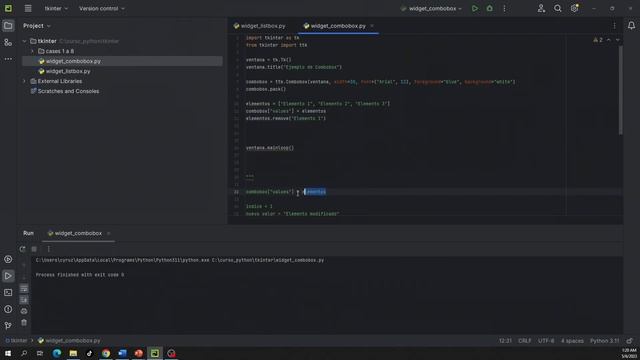Rerun widget_combobox in Run panel
The image size is (640, 360).
coord(22,249)
